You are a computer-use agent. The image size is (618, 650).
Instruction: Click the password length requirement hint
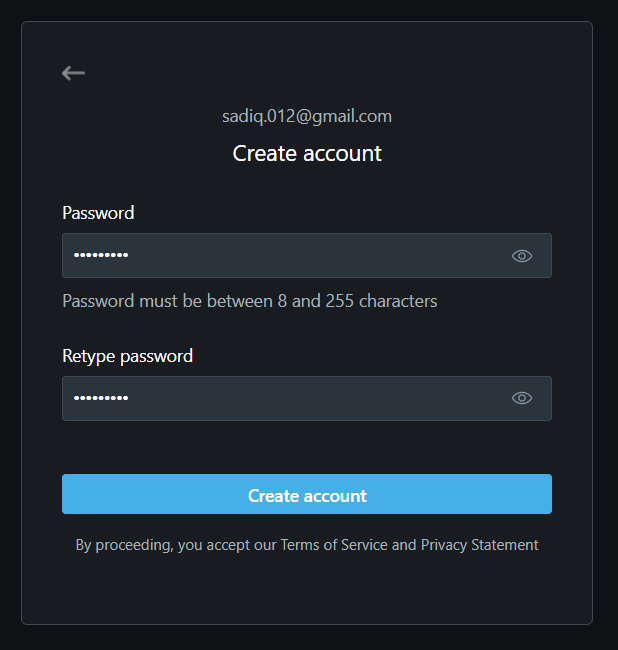coord(249,301)
